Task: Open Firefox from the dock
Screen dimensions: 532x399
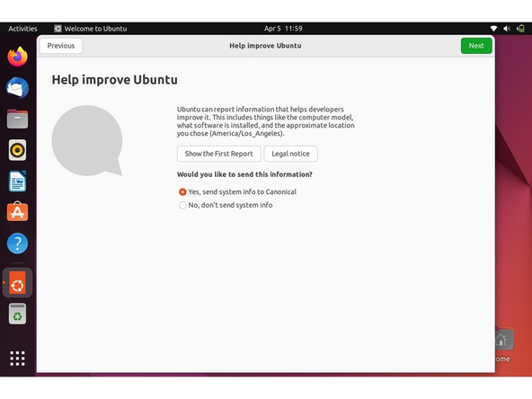Action: 18,57
